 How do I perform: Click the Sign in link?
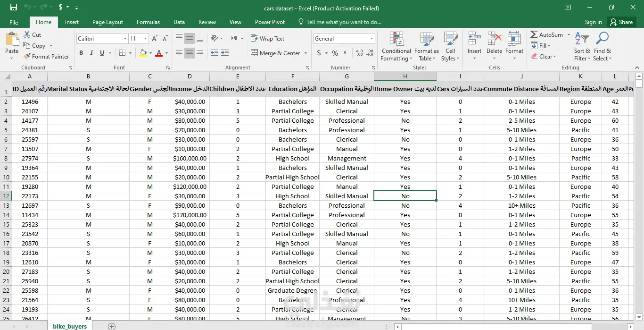pos(593,22)
